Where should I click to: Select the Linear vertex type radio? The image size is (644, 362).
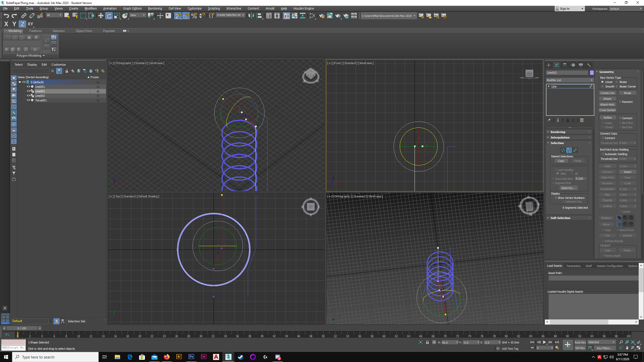602,82
